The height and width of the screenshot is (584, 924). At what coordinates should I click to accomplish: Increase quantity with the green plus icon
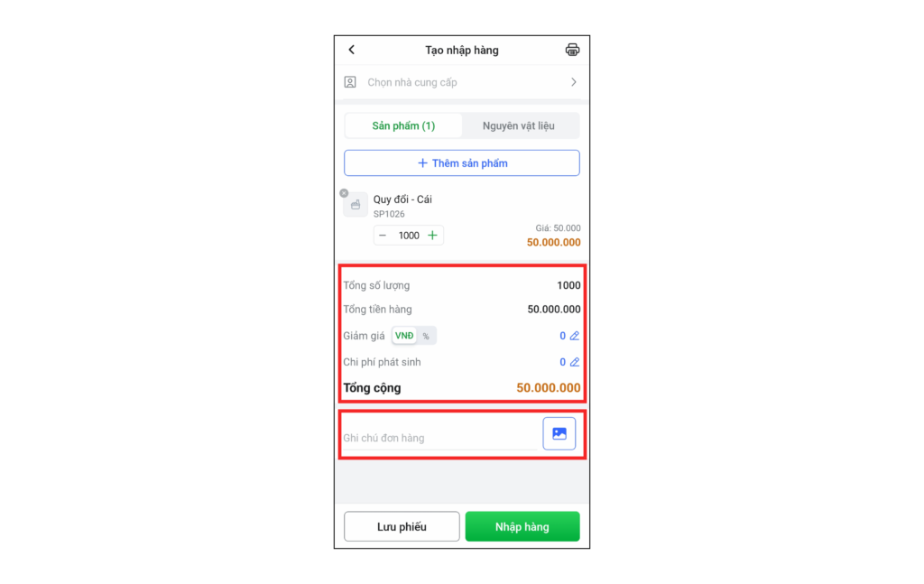(432, 236)
